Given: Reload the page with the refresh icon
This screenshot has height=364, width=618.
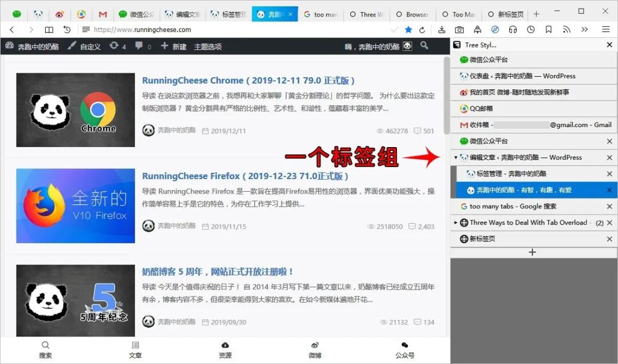Looking at the screenshot, I should coord(422,30).
